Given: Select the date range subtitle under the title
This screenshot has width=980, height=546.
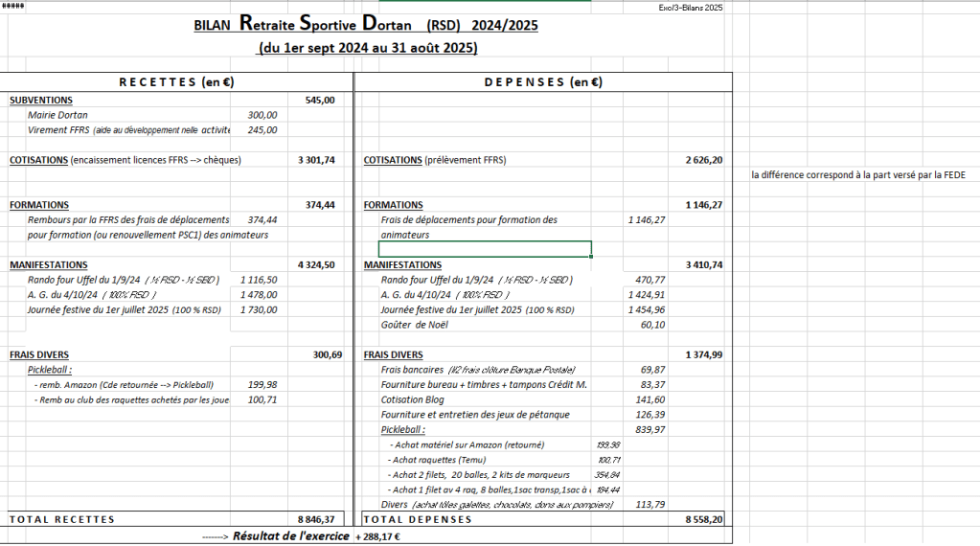Looking at the screenshot, I should click(368, 47).
